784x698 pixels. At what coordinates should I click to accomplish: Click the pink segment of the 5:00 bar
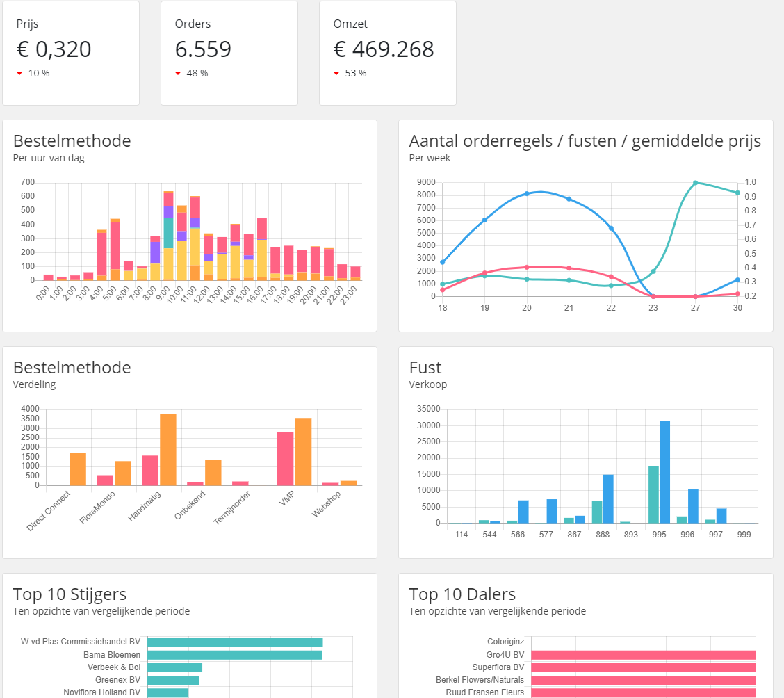[115, 245]
